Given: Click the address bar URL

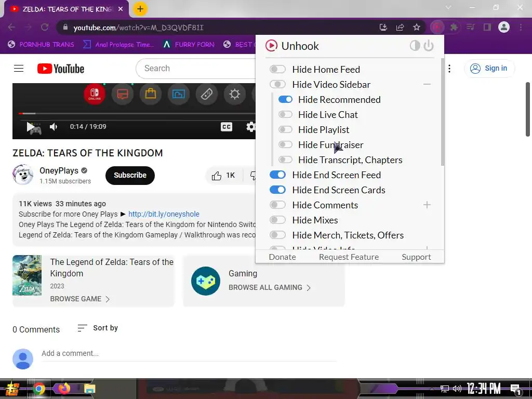Looking at the screenshot, I should pyautogui.click(x=138, y=28).
